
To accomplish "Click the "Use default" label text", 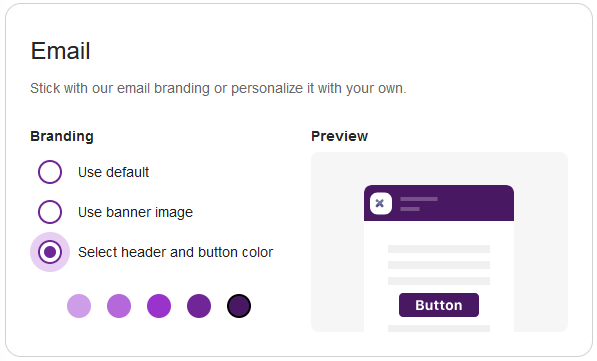I will point(113,172).
